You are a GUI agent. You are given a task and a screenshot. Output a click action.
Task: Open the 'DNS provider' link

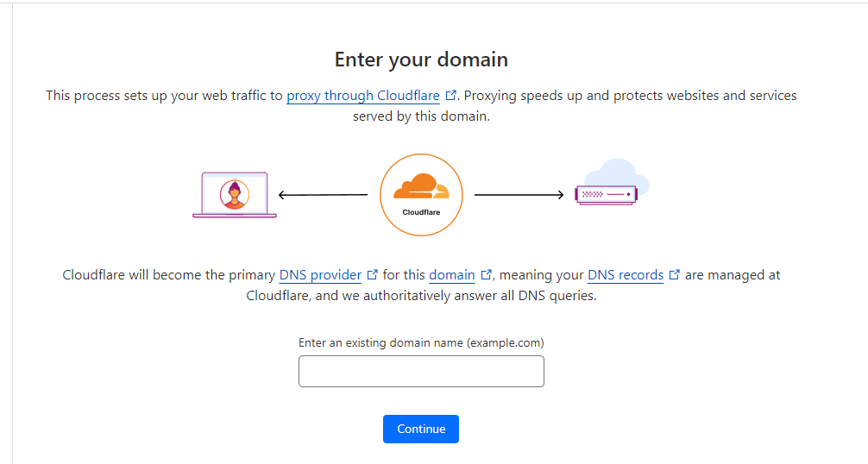[320, 275]
